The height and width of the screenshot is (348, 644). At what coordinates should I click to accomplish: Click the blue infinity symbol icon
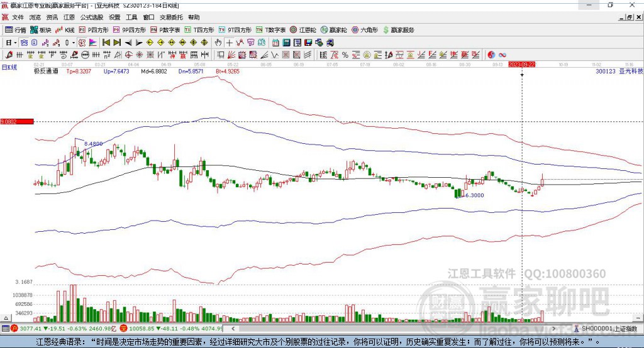[x=502, y=55]
